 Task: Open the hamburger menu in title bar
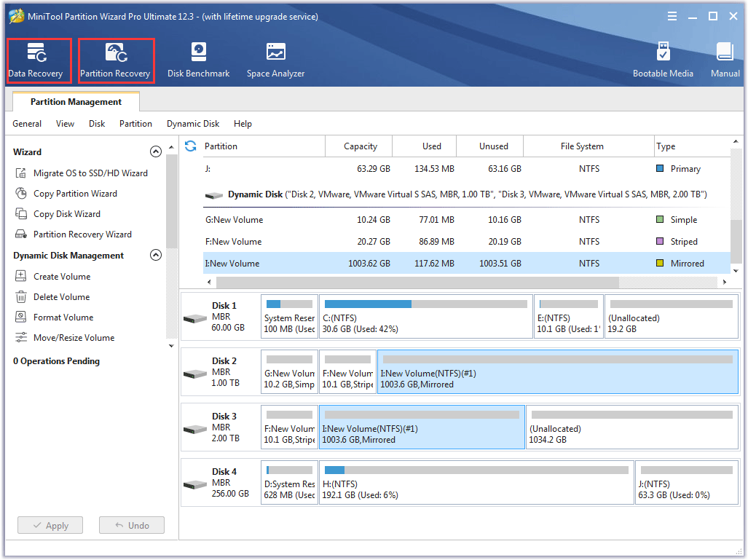(672, 15)
